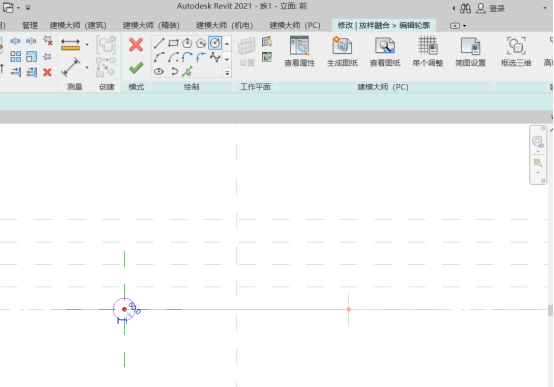This screenshot has width=554, height=387.
Task: Select the Line draw tool
Action: [159, 43]
